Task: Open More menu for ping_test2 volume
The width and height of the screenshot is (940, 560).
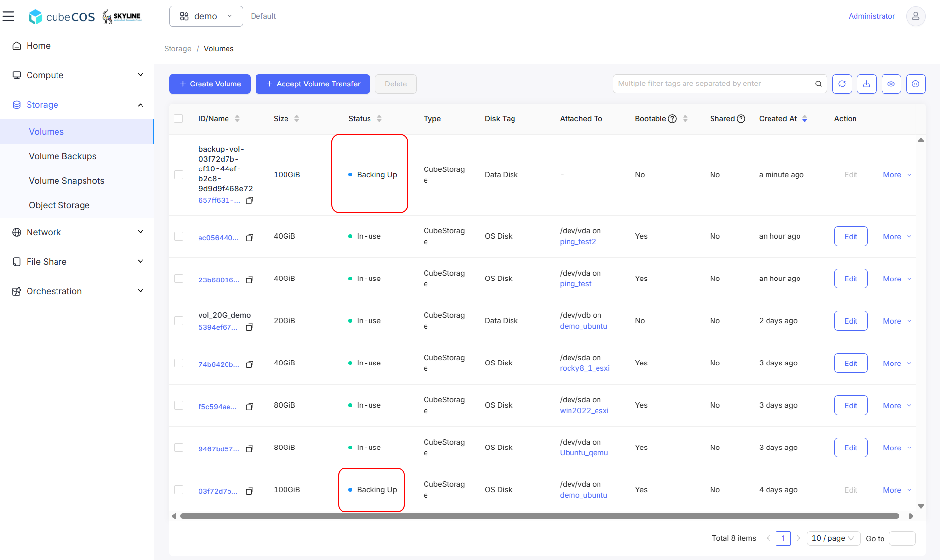Action: pyautogui.click(x=897, y=237)
